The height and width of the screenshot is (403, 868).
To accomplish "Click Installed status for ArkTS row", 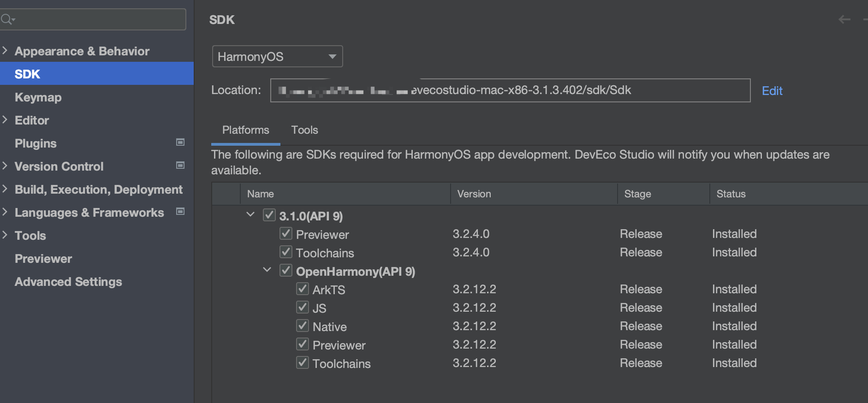I will pyautogui.click(x=734, y=289).
